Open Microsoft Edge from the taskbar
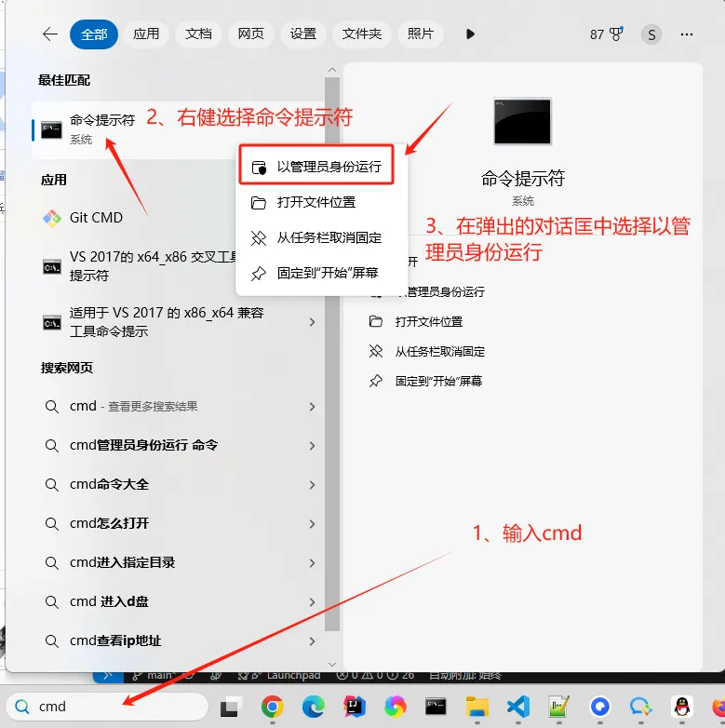Image resolution: width=725 pixels, height=728 pixels. (314, 707)
